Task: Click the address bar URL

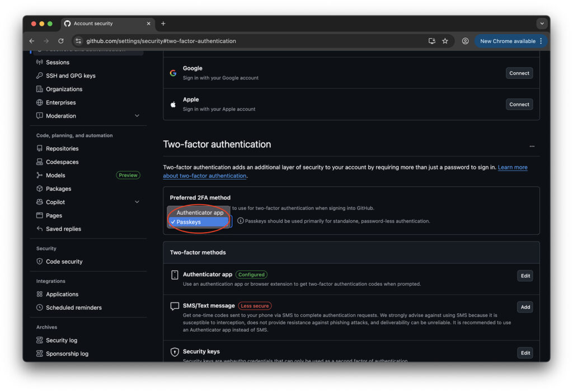Action: [161, 41]
